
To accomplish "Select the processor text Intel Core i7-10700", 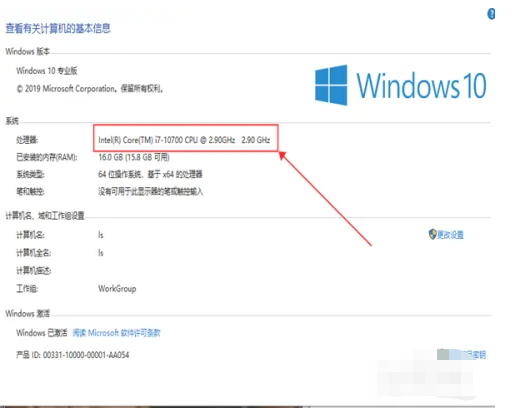I will pos(184,140).
